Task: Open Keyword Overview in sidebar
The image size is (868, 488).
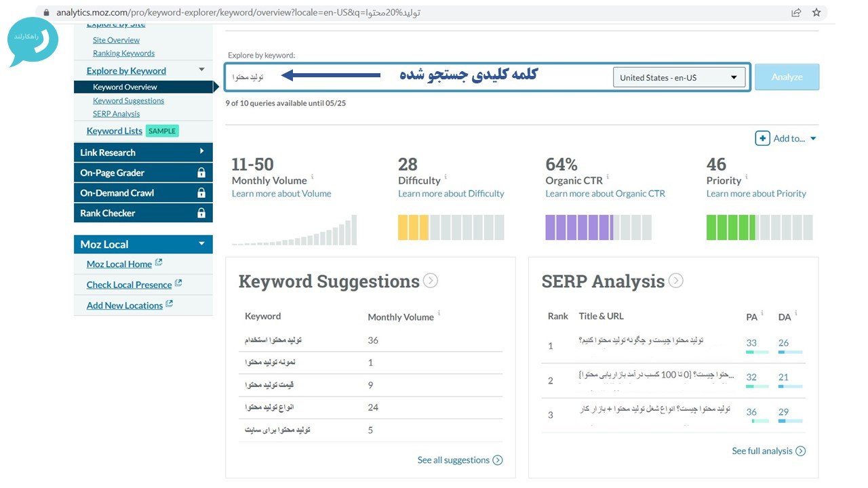Action: (x=125, y=87)
